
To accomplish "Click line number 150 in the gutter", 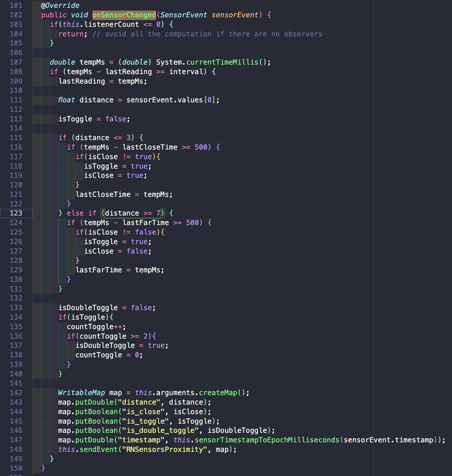I will pos(16,468).
